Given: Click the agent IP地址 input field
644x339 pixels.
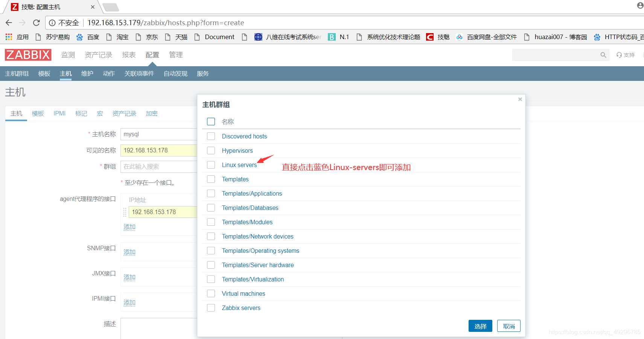Looking at the screenshot, I should click(x=163, y=212).
